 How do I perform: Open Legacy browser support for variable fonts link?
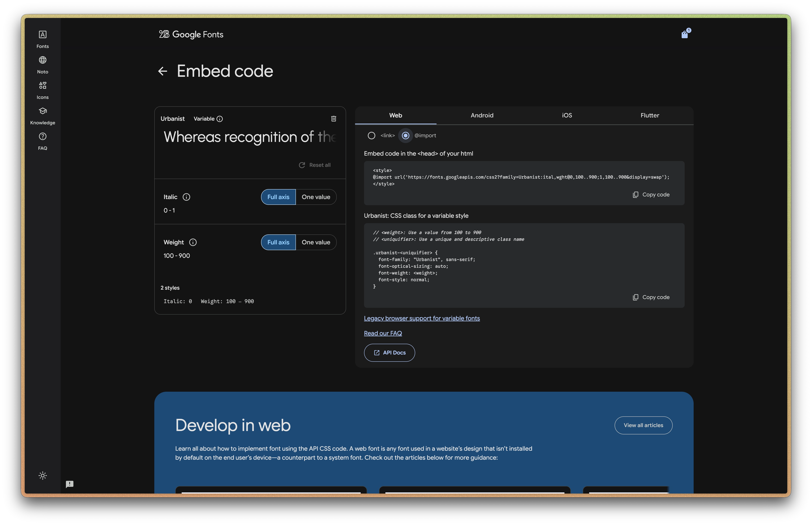(x=422, y=318)
